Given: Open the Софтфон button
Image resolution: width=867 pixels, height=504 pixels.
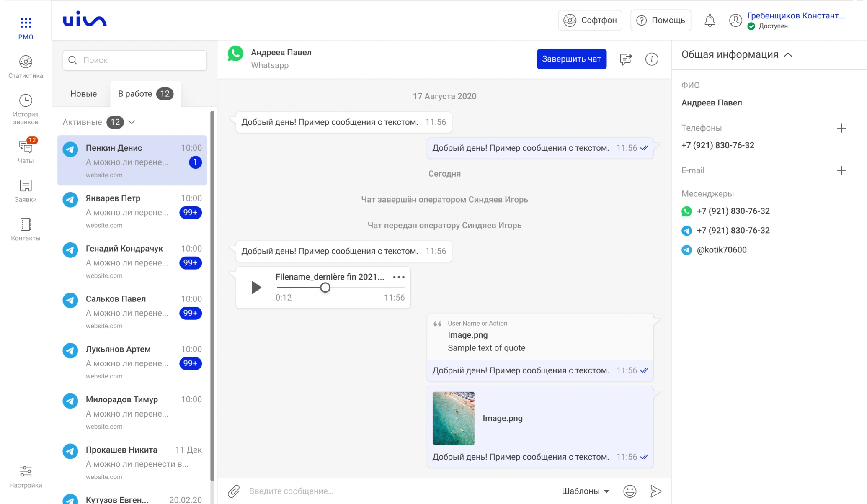Looking at the screenshot, I should point(590,20).
